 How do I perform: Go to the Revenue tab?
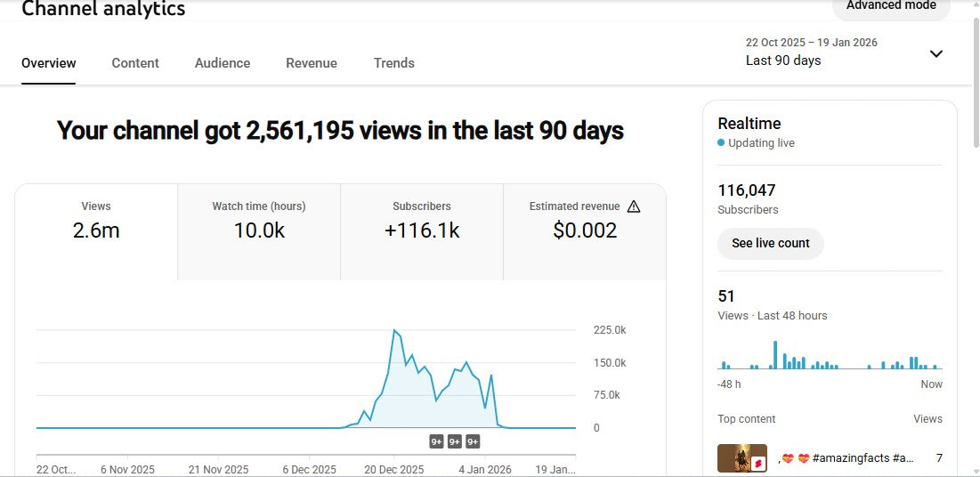[312, 63]
